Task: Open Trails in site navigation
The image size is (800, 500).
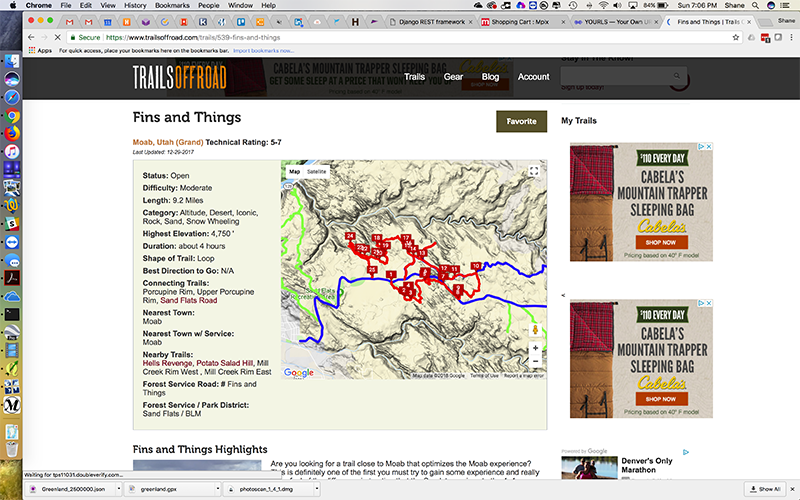Action: click(x=414, y=77)
